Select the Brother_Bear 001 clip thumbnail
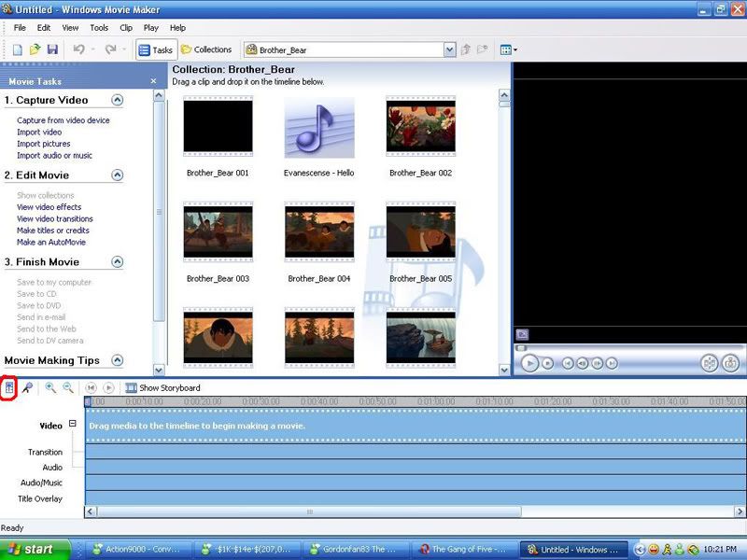This screenshot has width=747, height=560. tap(218, 127)
